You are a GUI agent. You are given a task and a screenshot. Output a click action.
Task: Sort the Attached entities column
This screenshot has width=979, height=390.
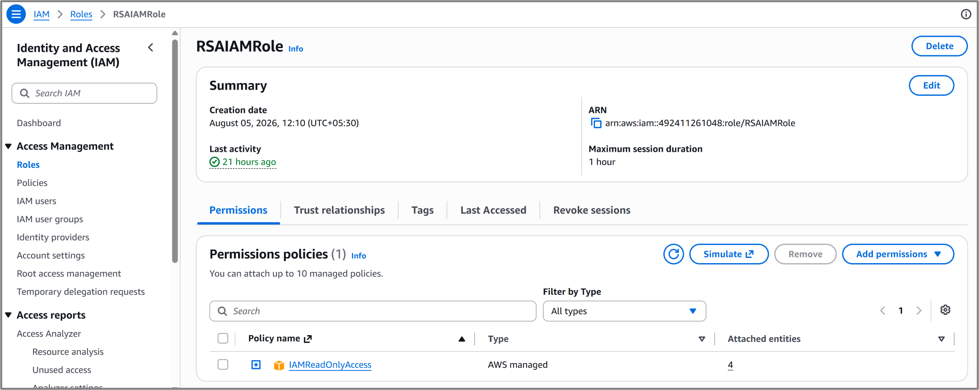tap(941, 339)
